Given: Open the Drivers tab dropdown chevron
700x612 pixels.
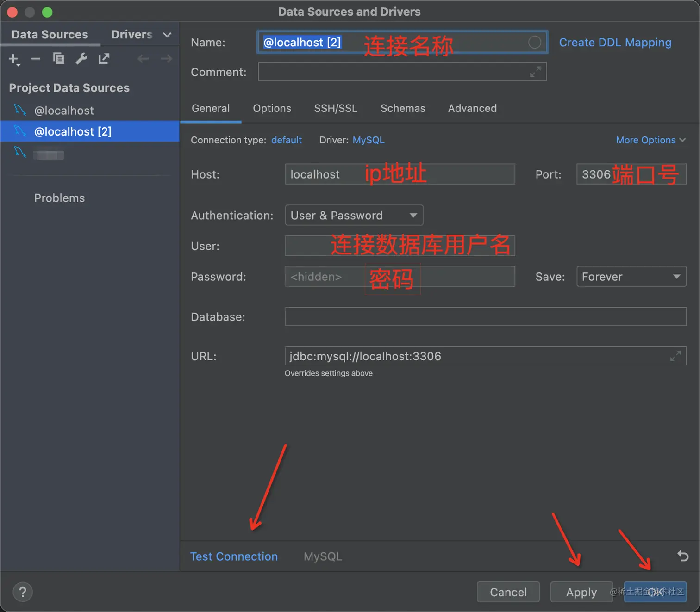Looking at the screenshot, I should 167,35.
